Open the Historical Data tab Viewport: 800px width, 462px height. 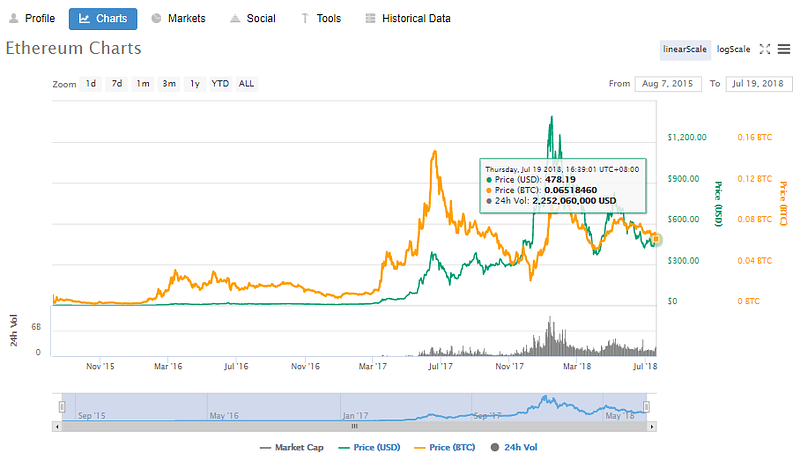click(408, 19)
